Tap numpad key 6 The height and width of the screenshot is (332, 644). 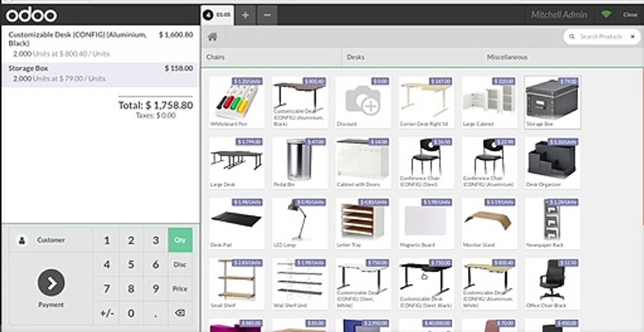tap(155, 265)
